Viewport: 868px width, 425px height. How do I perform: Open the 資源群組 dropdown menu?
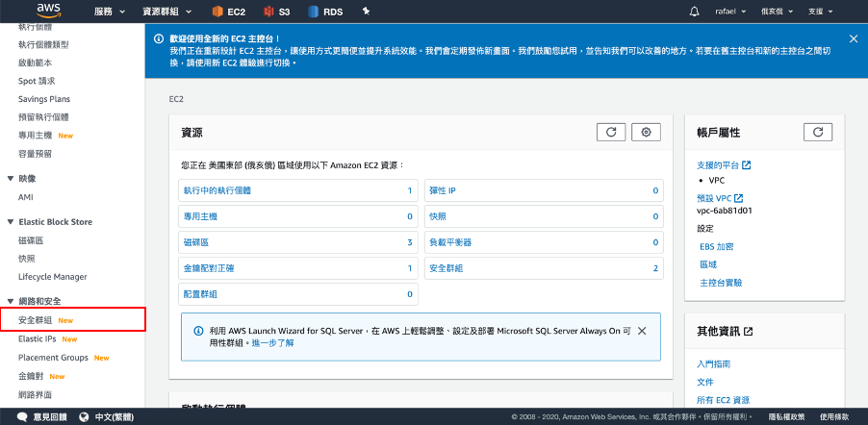tap(167, 12)
